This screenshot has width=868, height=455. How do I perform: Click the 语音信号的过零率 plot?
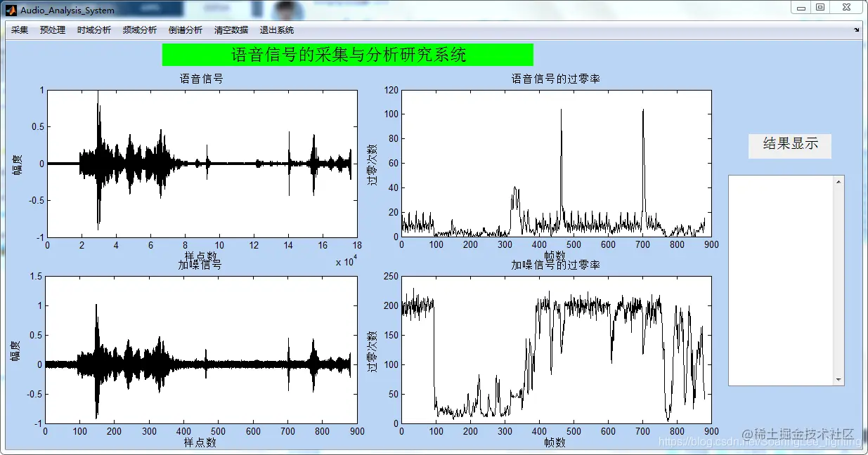[x=556, y=164]
